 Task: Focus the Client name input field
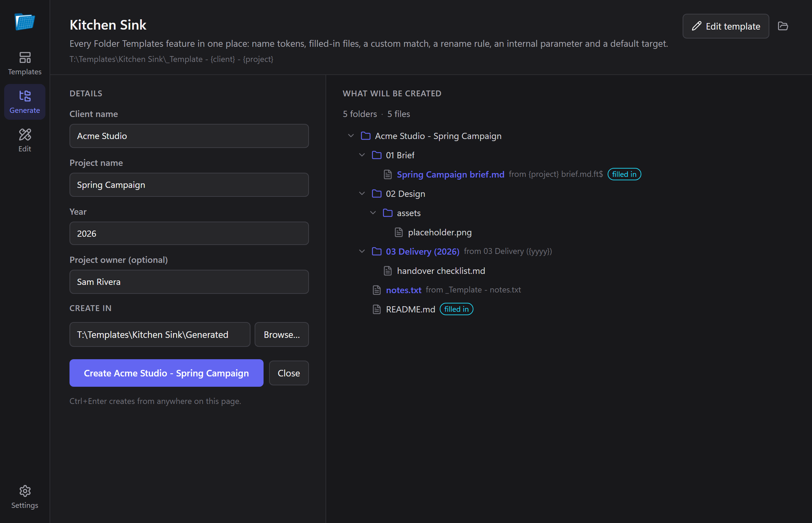click(189, 136)
